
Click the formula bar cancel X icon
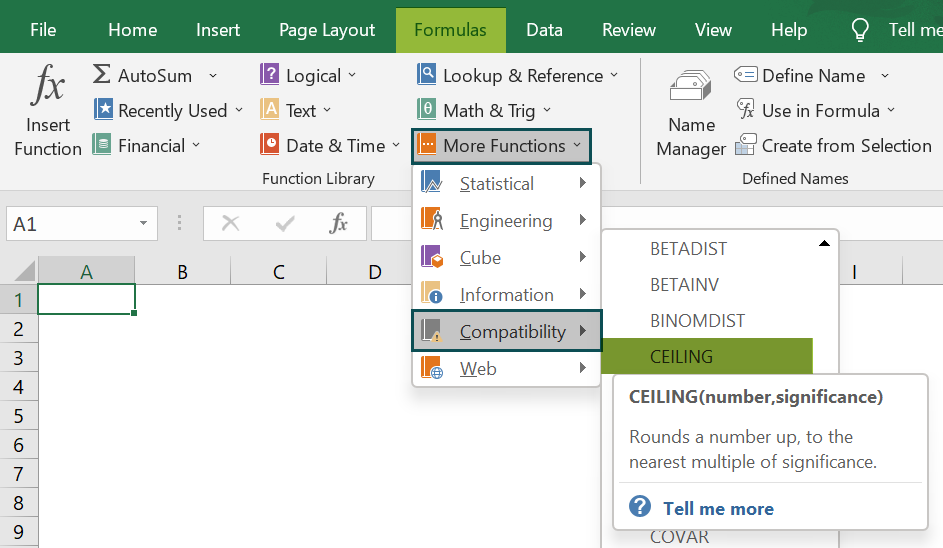click(x=230, y=224)
